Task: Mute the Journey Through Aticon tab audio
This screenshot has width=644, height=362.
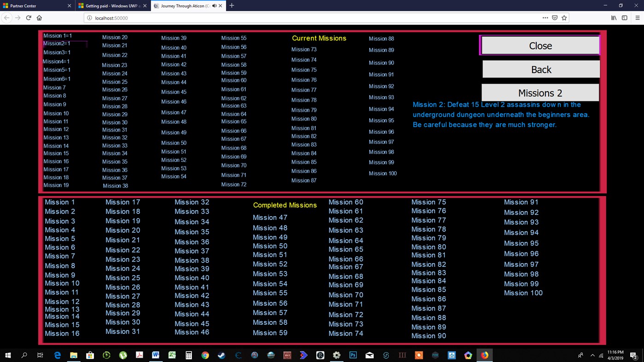Action: pos(215,6)
